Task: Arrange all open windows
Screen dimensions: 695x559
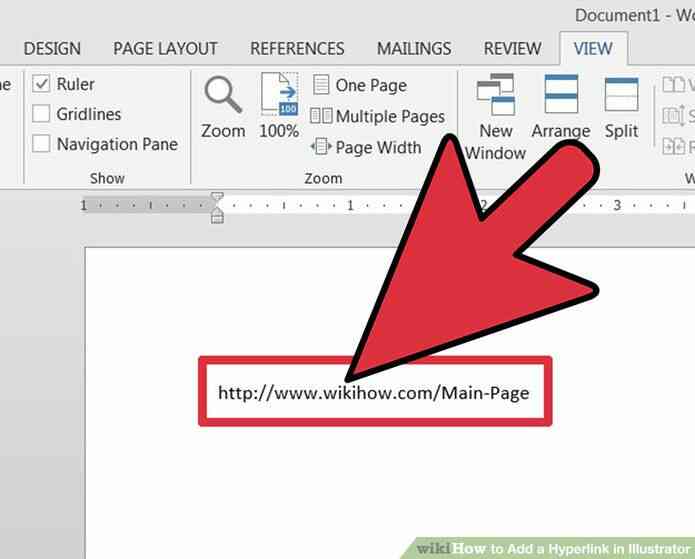Action: [561, 107]
